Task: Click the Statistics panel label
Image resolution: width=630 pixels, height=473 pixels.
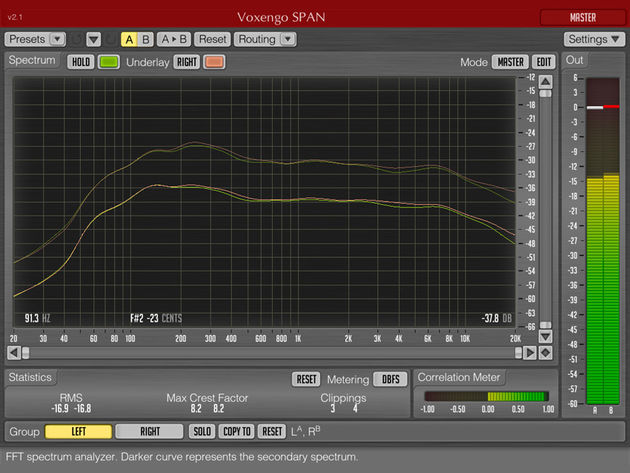Action: click(30, 377)
